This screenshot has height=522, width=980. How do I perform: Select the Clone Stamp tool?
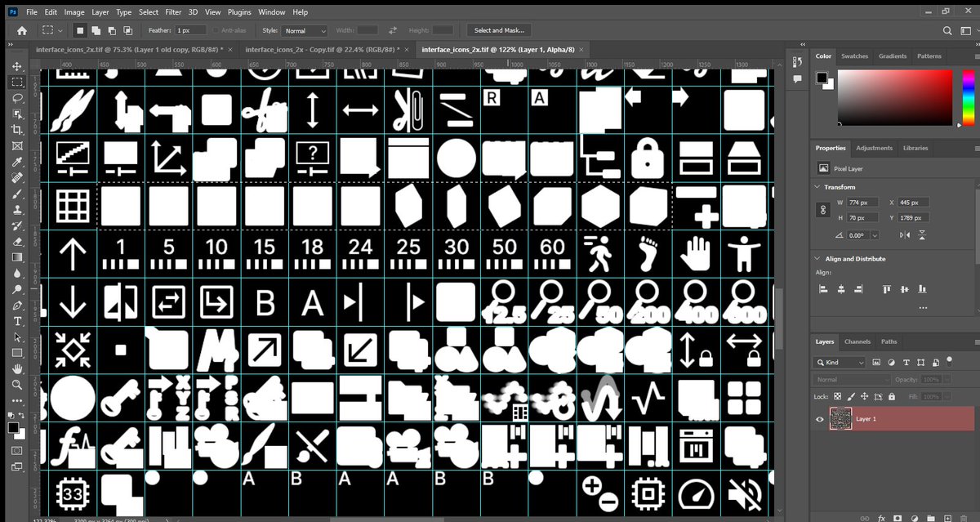click(17, 209)
